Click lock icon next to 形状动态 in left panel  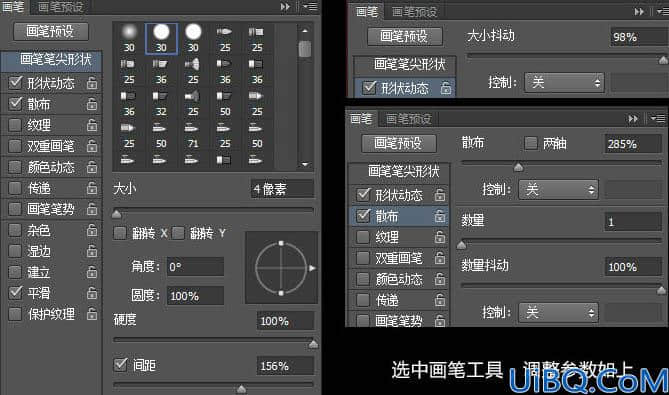[x=92, y=83]
